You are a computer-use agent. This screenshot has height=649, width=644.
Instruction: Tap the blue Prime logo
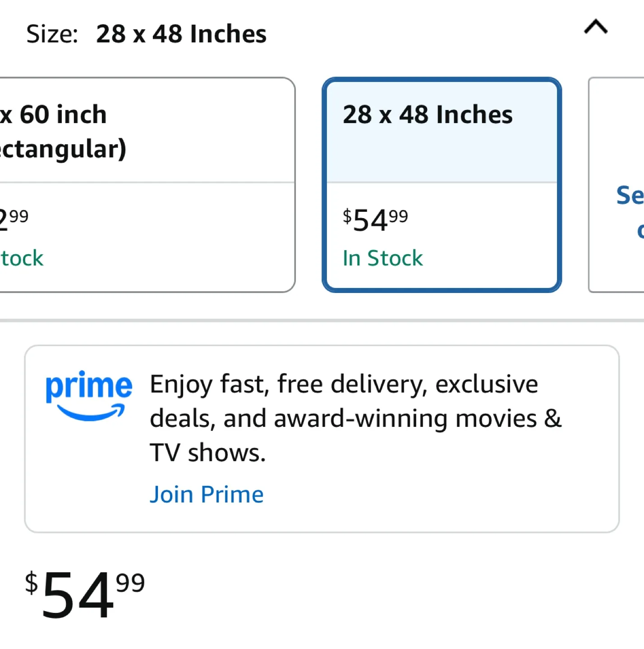coord(89,386)
